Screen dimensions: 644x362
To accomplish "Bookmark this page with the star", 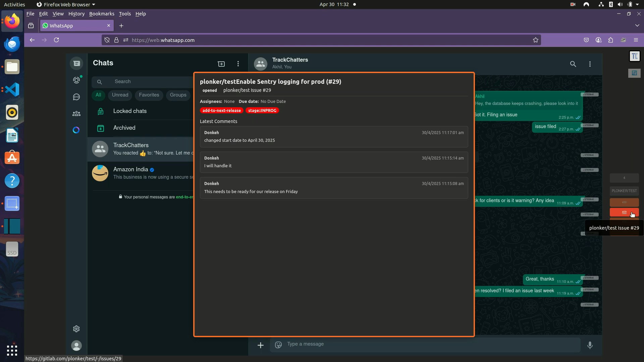I will pos(536,40).
